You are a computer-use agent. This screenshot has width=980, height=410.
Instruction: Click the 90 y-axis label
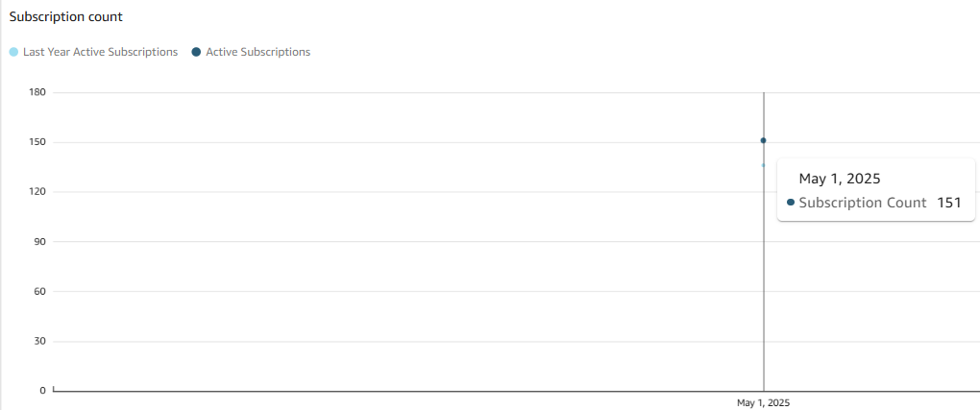40,242
